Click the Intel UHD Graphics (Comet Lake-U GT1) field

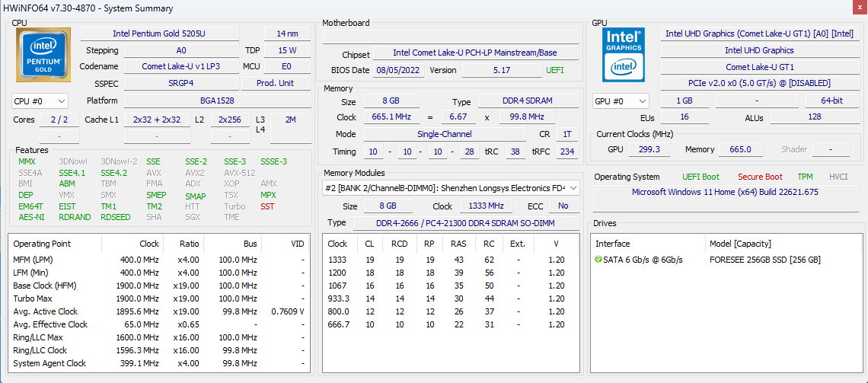[x=759, y=34]
